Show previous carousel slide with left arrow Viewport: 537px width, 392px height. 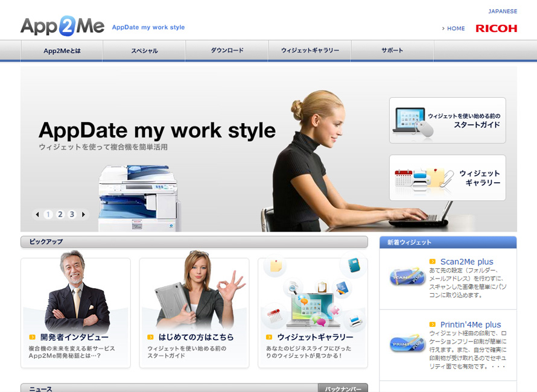[37, 215]
